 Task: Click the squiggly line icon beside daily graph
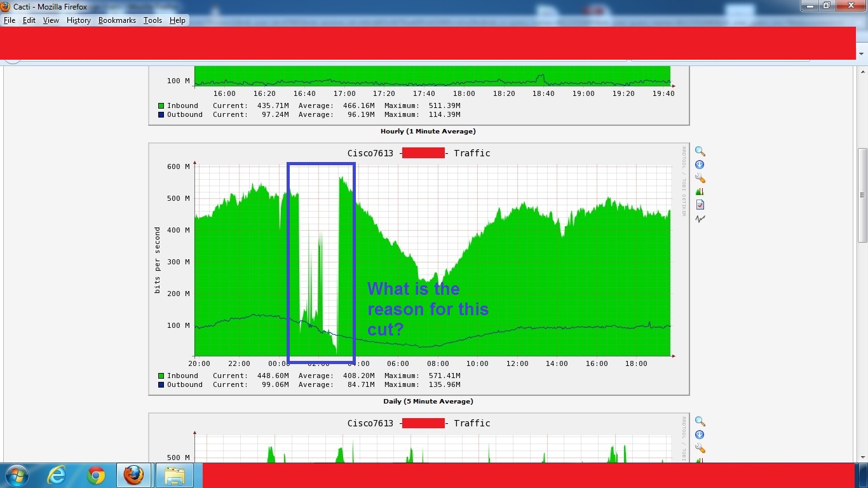click(700, 219)
